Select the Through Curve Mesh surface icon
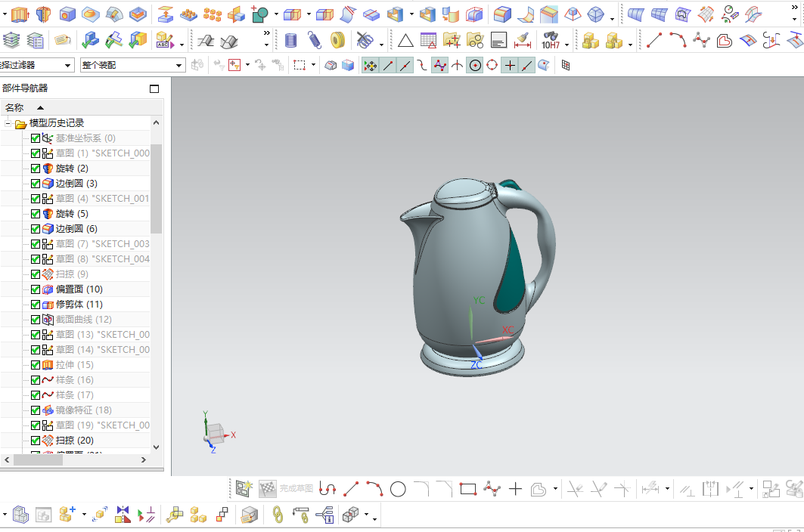804x532 pixels. click(x=659, y=14)
